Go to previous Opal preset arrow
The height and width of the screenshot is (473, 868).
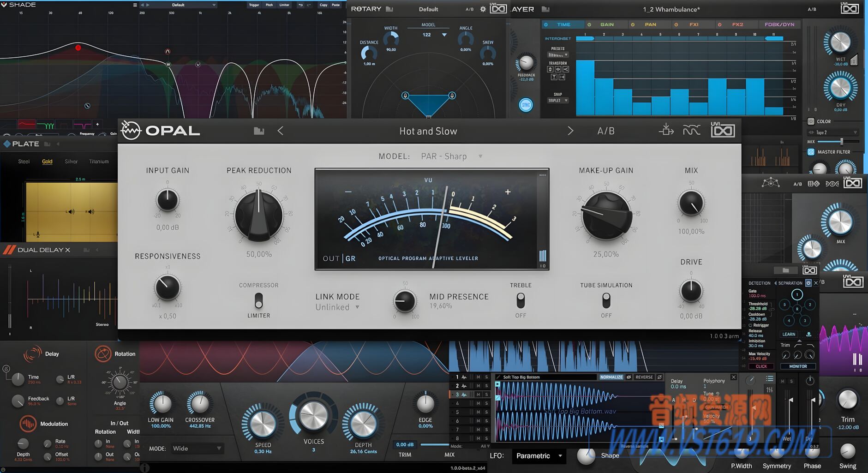(x=280, y=131)
